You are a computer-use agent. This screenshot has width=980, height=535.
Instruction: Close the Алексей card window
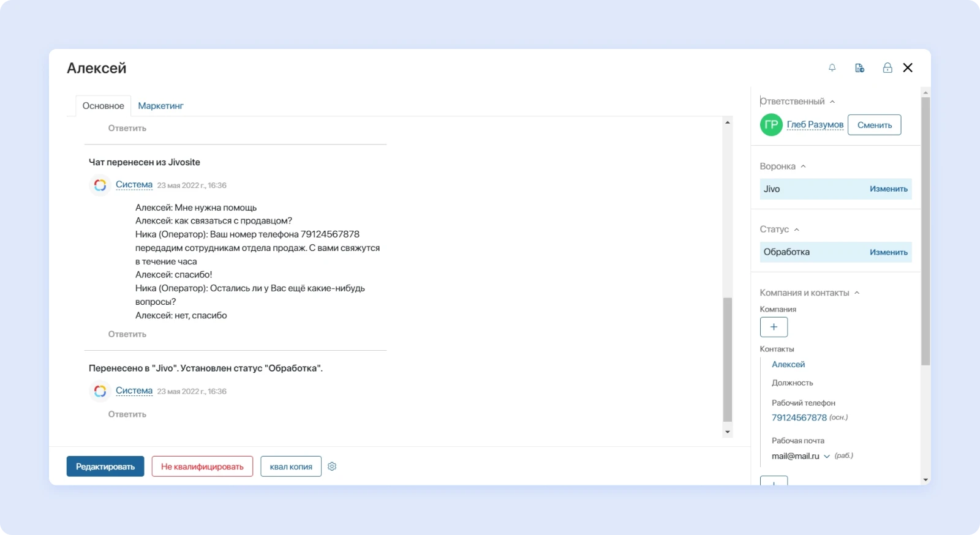908,68
